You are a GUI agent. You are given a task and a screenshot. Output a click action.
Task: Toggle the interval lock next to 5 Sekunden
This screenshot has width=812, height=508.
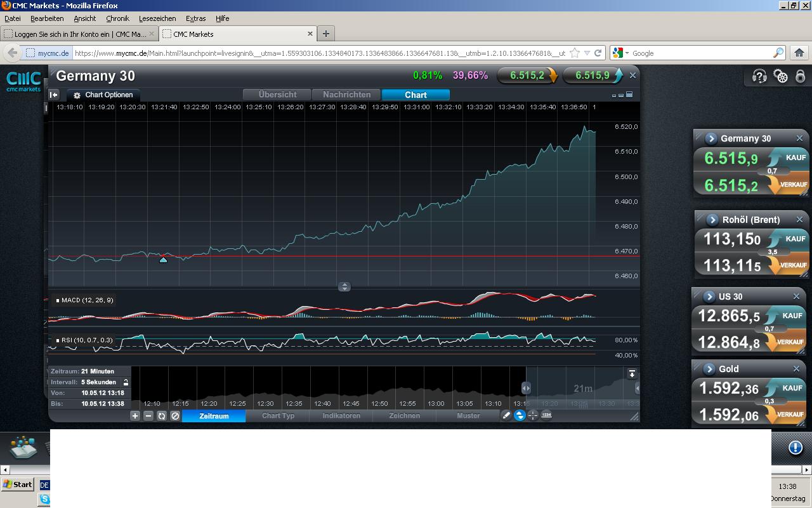126,382
